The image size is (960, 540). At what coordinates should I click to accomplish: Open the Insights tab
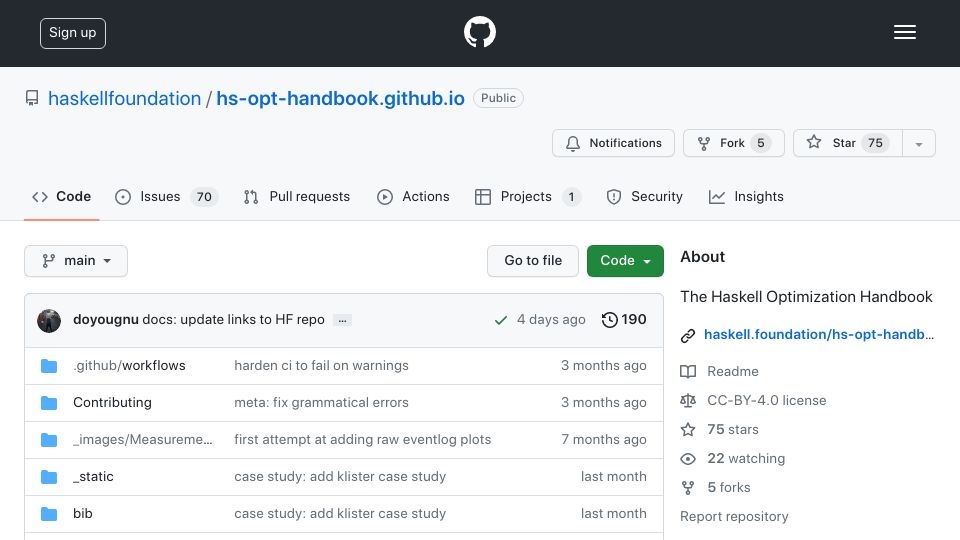746,197
